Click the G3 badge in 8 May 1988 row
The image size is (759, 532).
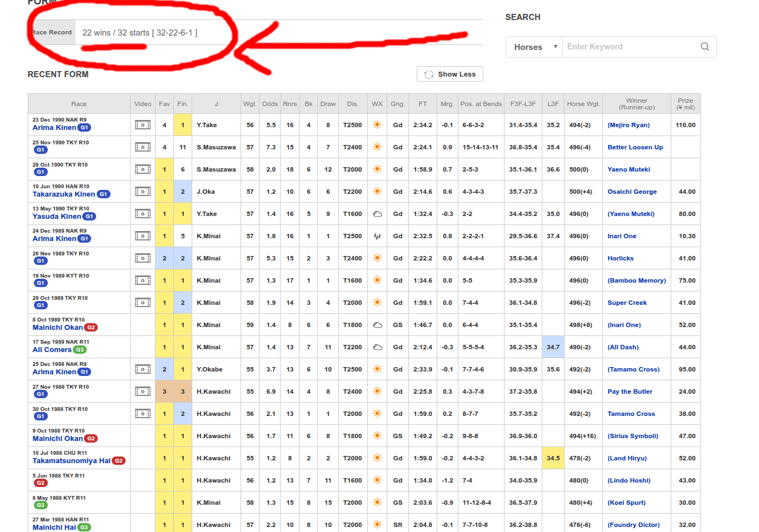point(40,505)
